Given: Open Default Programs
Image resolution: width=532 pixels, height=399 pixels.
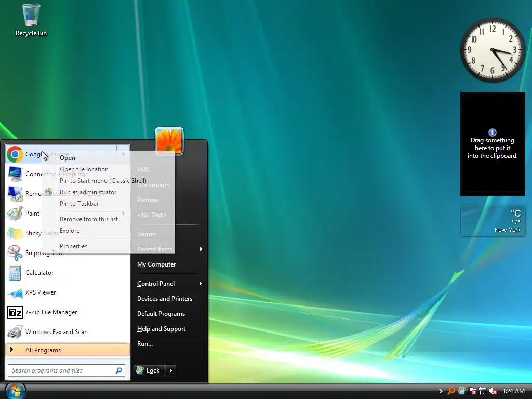Looking at the screenshot, I should click(x=161, y=314).
